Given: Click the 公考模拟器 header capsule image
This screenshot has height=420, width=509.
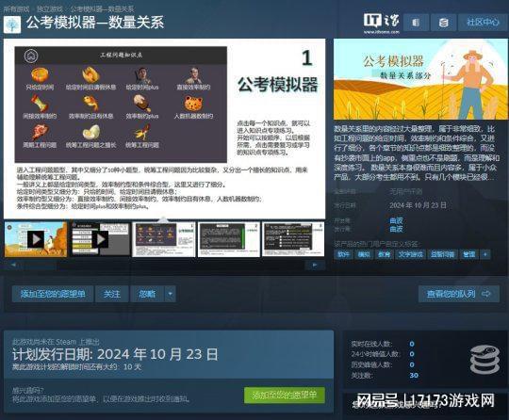Looking at the screenshot, I should pyautogui.click(x=421, y=79).
